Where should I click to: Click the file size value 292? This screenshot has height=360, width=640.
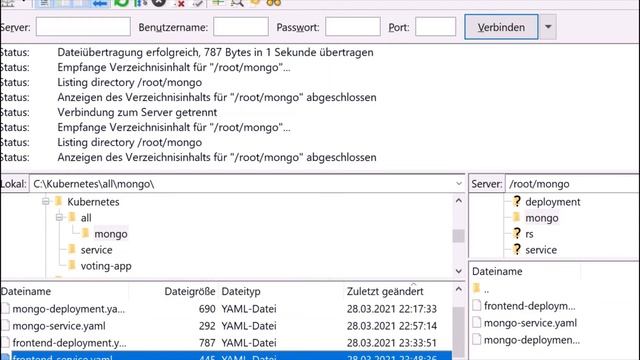tap(207, 326)
